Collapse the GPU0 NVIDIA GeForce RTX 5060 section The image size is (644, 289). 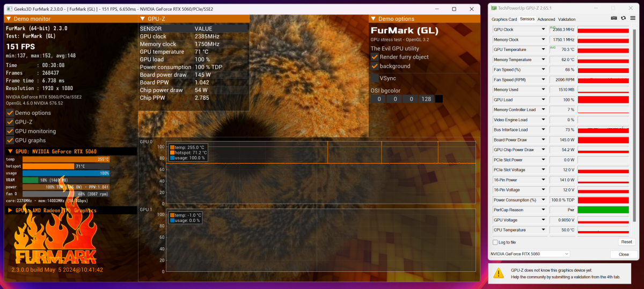[10, 151]
